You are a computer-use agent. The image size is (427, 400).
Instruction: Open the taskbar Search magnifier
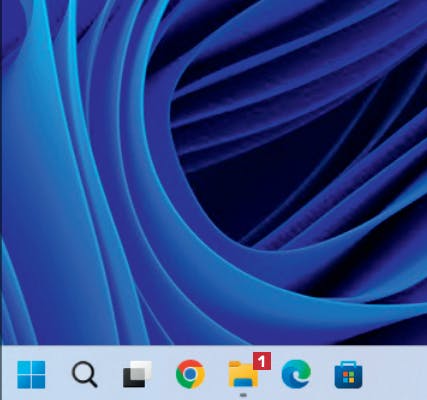point(85,374)
